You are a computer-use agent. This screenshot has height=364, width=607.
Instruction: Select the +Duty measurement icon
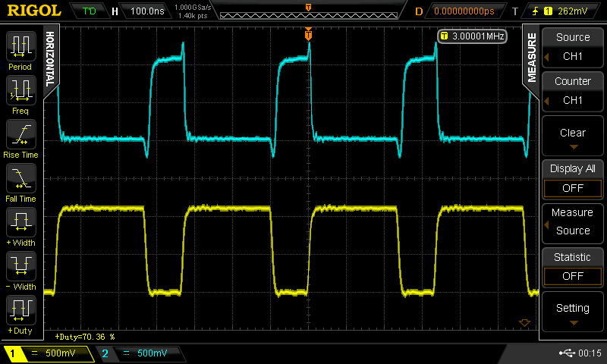point(21,310)
